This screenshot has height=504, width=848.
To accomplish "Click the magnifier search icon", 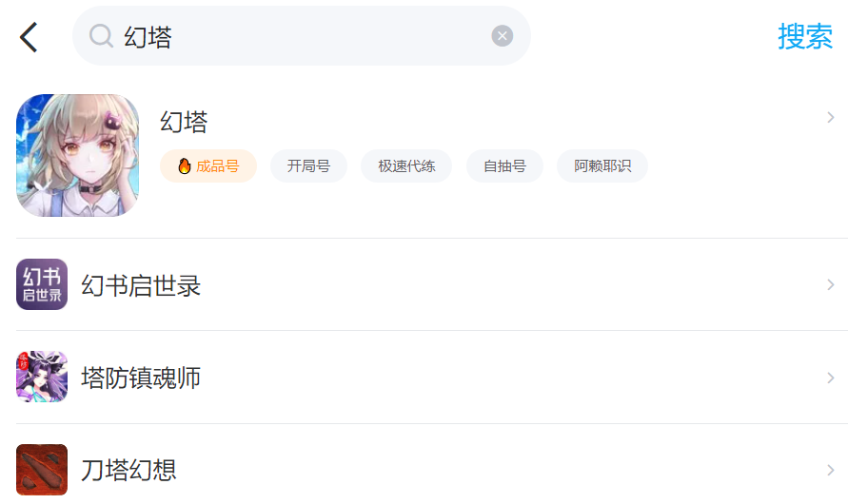I will pos(101,36).
